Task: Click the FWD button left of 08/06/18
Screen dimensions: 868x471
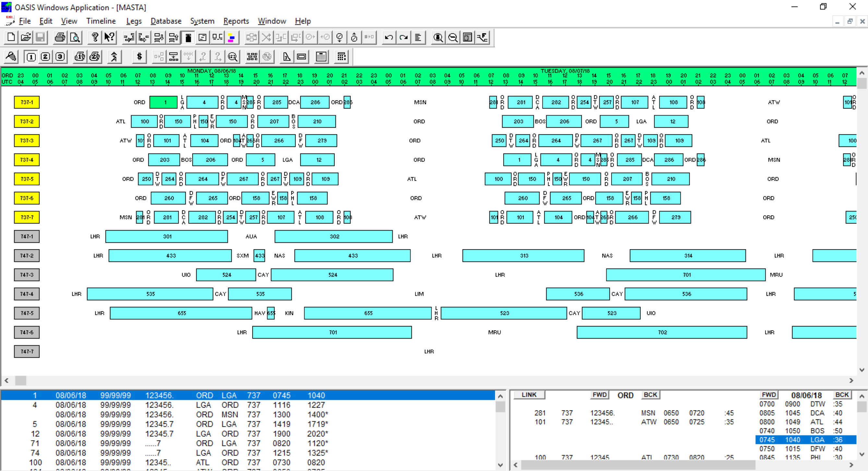Action: click(769, 394)
